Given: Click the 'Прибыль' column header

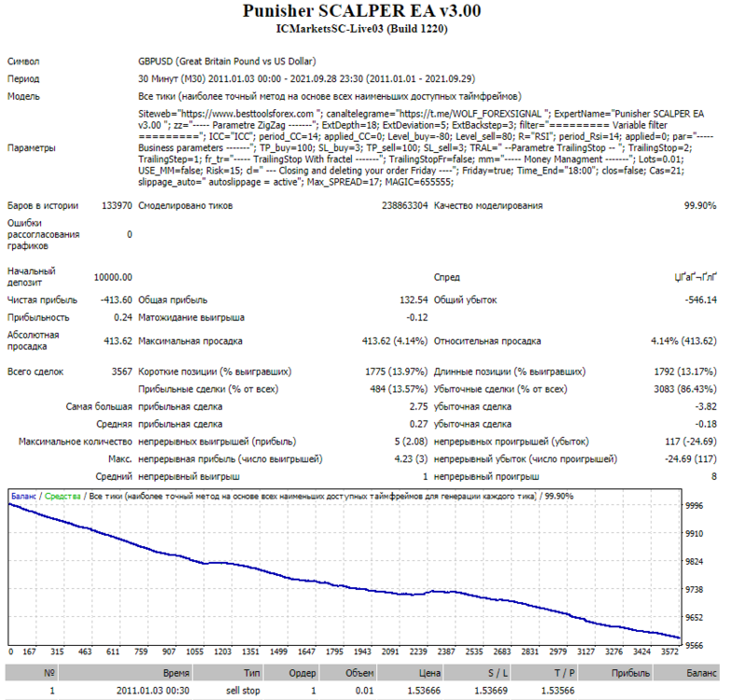Looking at the screenshot, I should click(x=615, y=673).
